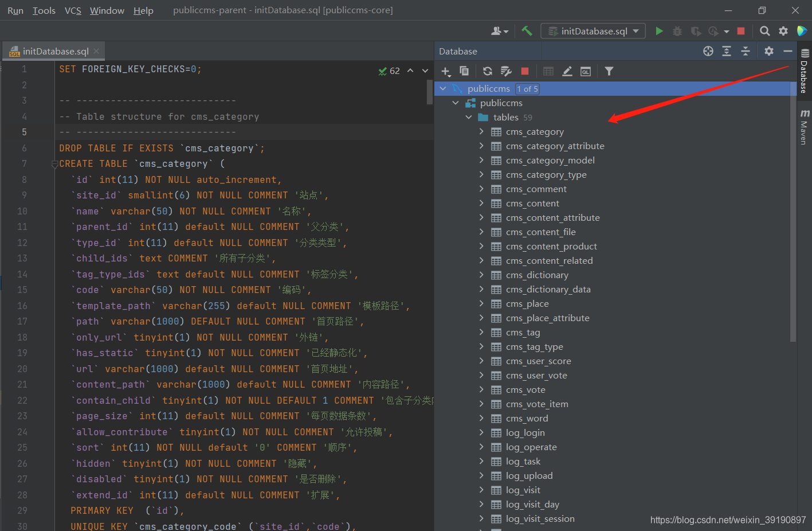Screen dimensions: 812x531
Task: Open the user account icon dropdown
Action: point(500,31)
